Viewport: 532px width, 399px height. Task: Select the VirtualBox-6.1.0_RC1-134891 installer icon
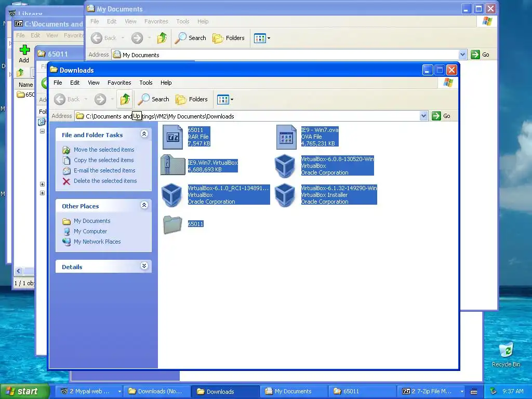171,195
